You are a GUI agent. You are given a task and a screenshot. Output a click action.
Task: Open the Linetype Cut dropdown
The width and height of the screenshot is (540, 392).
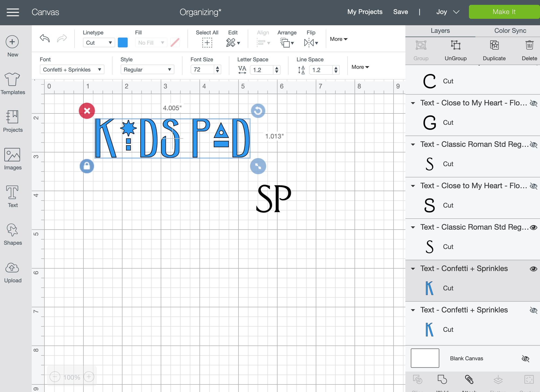click(99, 42)
